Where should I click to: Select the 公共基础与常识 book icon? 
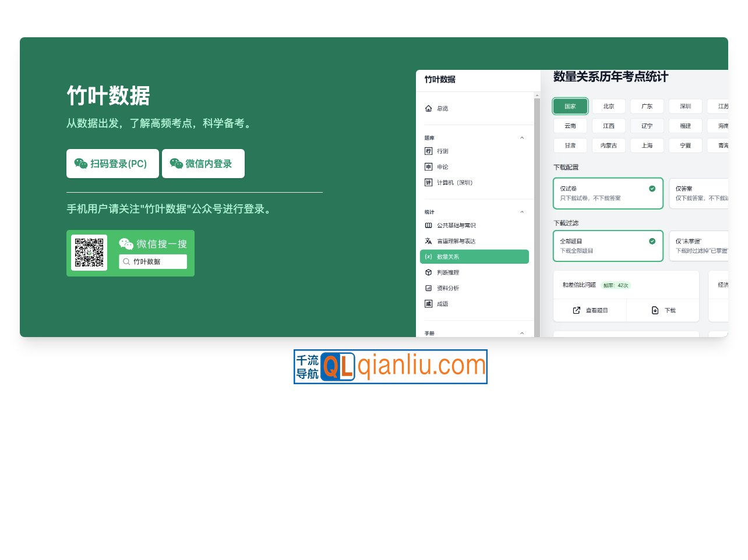tap(429, 225)
